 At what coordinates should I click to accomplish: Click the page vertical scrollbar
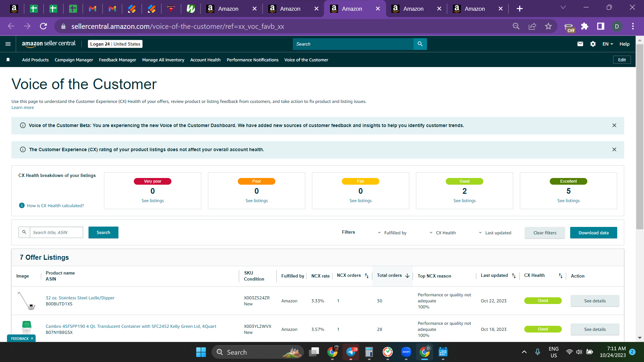(640, 137)
